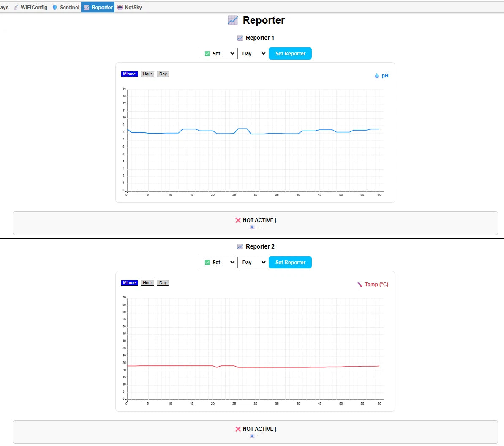The height and width of the screenshot is (446, 504).
Task: Click the green check icon in Reporter 2 Set dropdown
Action: coord(207,263)
